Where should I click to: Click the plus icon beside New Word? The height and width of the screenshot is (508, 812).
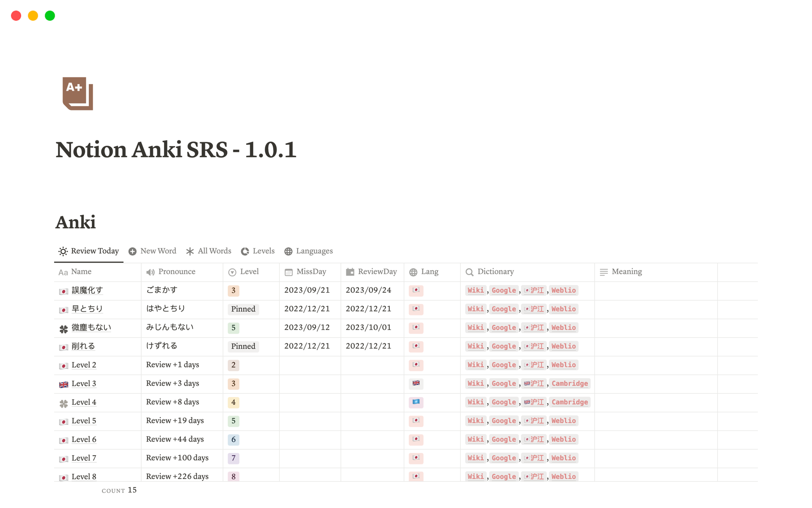pos(132,251)
